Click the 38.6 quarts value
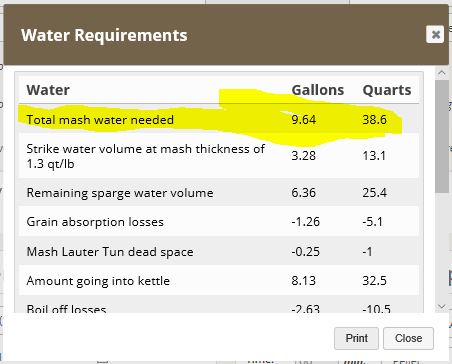 point(374,119)
